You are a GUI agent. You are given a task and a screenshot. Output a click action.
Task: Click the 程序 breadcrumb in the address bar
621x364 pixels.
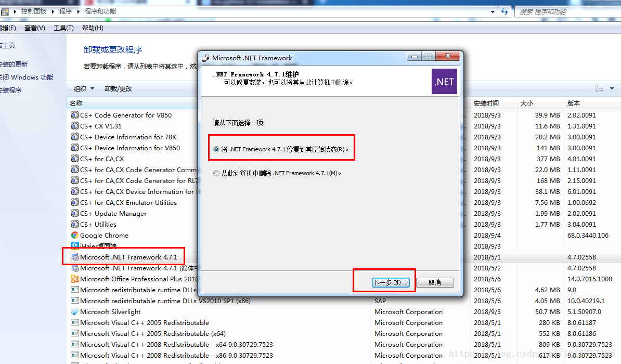pyautogui.click(x=66, y=11)
